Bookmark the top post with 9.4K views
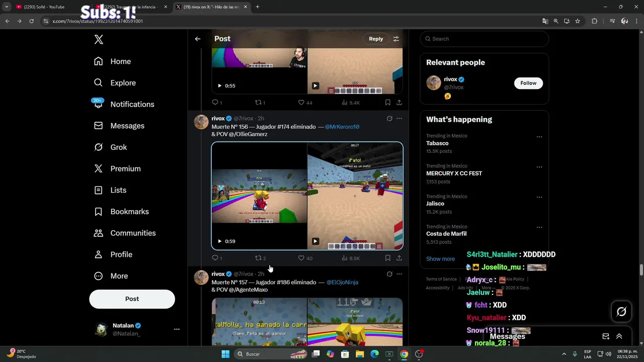The image size is (644, 362). [x=387, y=103]
